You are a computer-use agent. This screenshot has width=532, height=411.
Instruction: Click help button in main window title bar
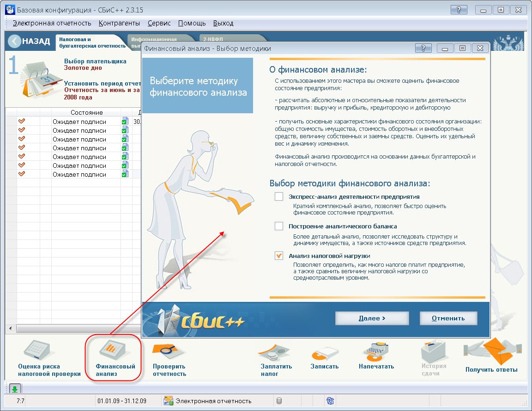(459, 10)
